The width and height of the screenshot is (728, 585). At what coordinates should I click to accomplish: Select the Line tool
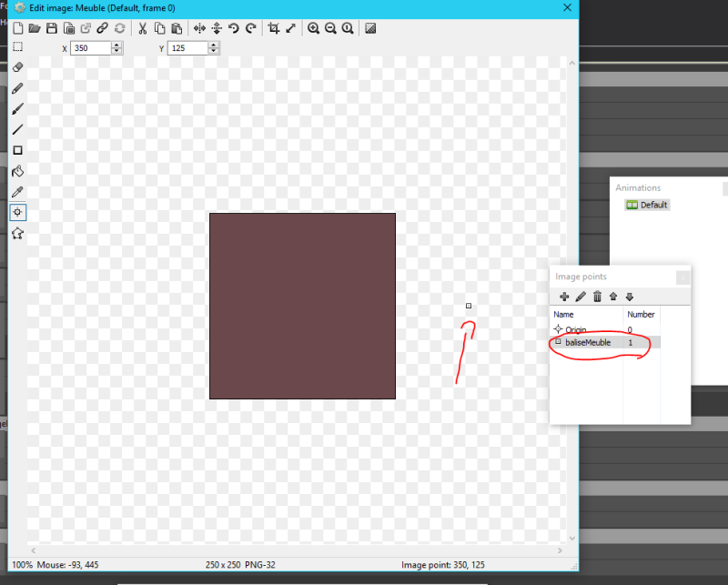click(17, 129)
